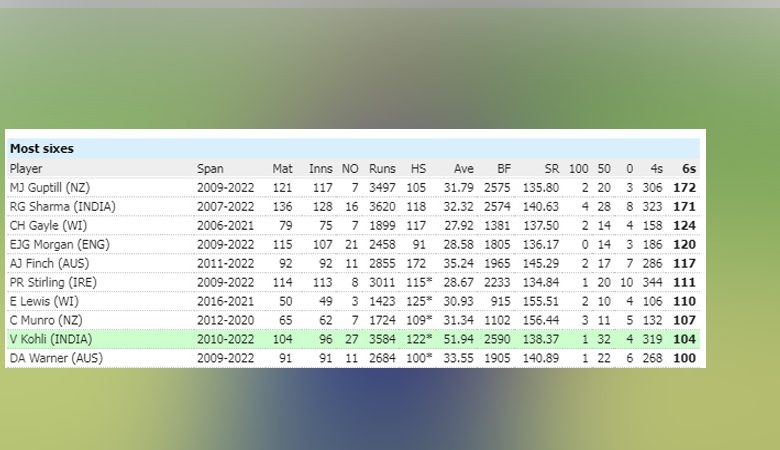The height and width of the screenshot is (450, 780).
Task: Click Munro's span 2012-2020
Action: coord(225,320)
